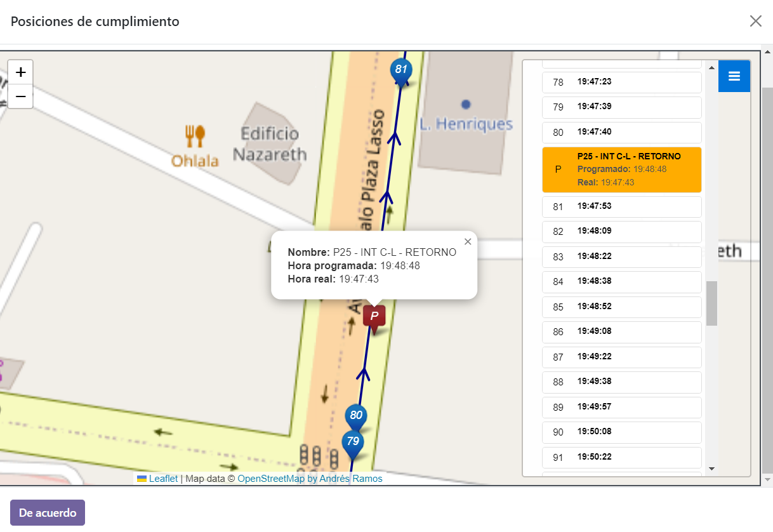Close the P25 map popup
Viewport: 773px width, 532px height.
pos(468,241)
